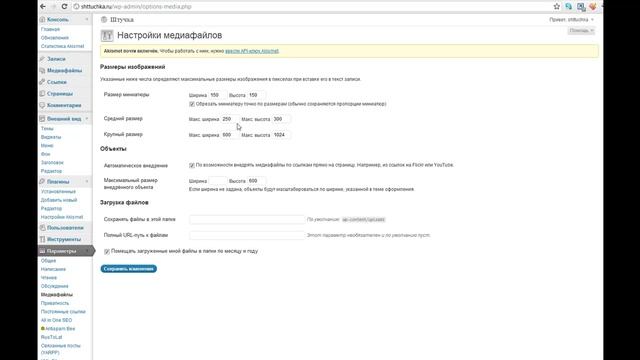The width and height of the screenshot is (640, 360).
Task: Bookmark the page with the star icon
Action: pyautogui.click(x=557, y=7)
